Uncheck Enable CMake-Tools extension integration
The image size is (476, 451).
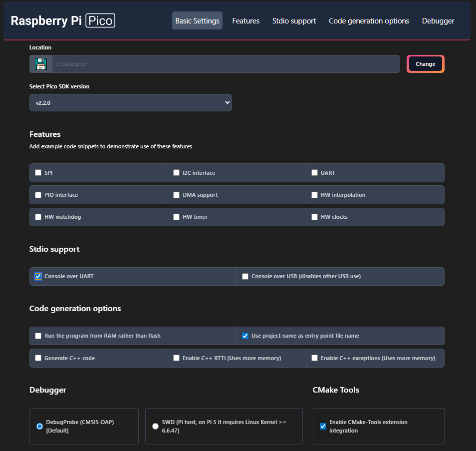point(323,426)
